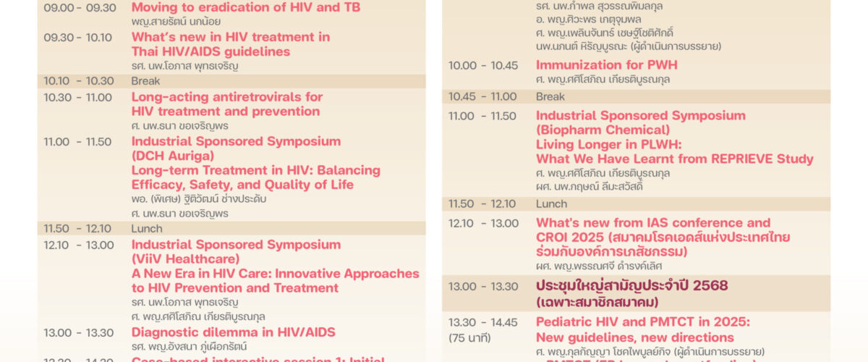Open "What's new from IAS conference and" session
The image size is (868, 362).
[653, 223]
